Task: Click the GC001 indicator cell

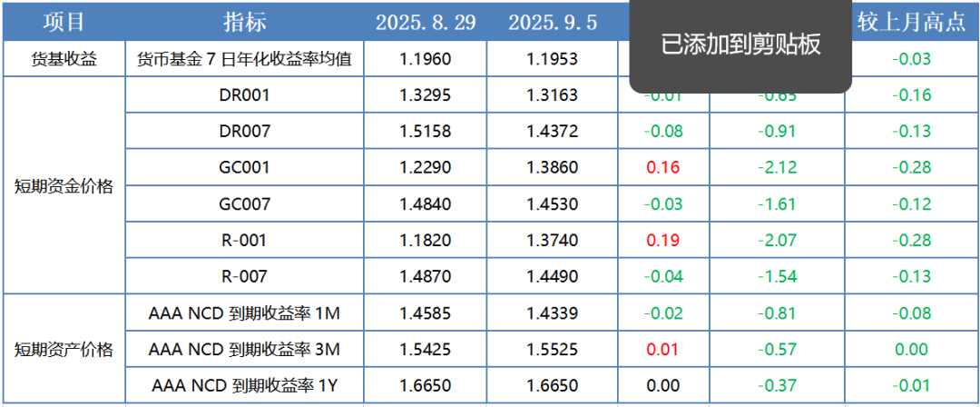Action: [x=245, y=167]
